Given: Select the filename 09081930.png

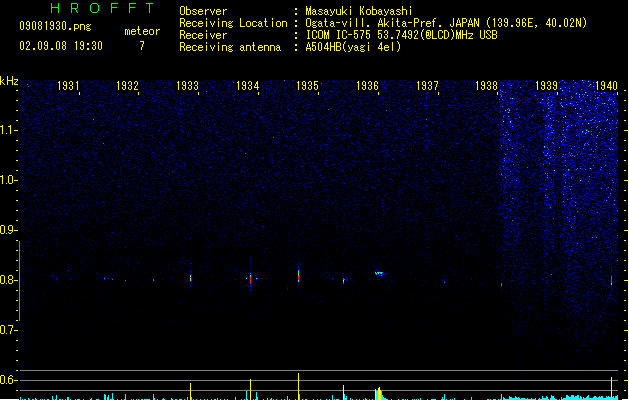Looking at the screenshot, I should click(55, 26).
